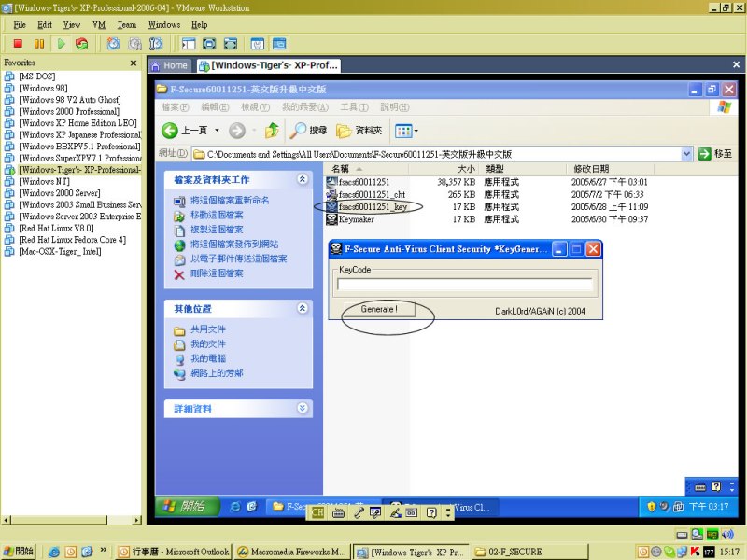Reset the virtual machine using the reset icon
747x560 pixels.
pos(82,44)
